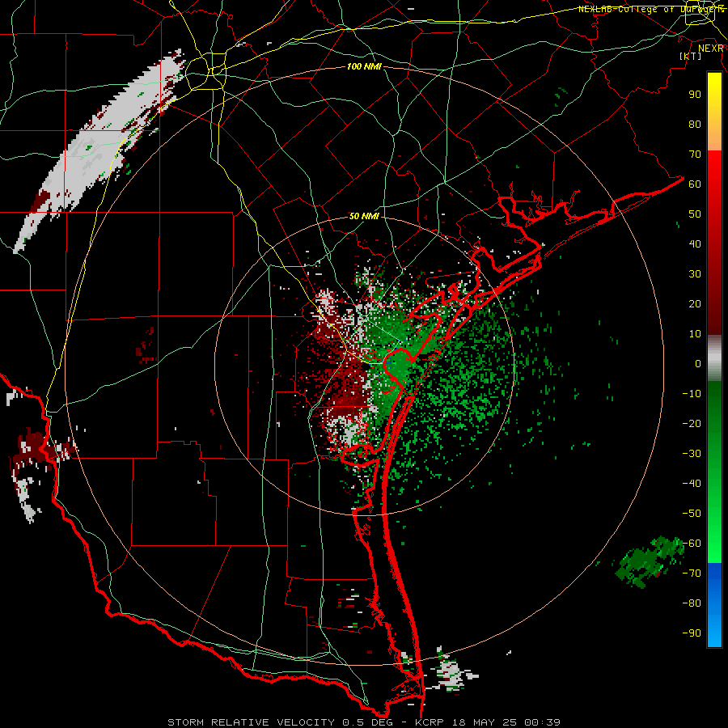Click the "NEXR" label above the color bar
The height and width of the screenshot is (728, 728).
click(x=711, y=49)
